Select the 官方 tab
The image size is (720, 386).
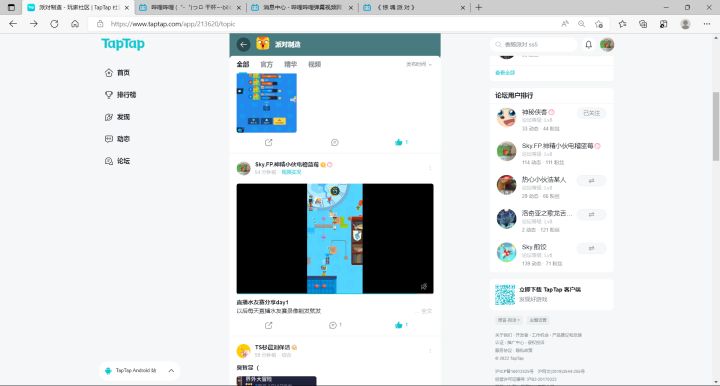[x=266, y=64]
